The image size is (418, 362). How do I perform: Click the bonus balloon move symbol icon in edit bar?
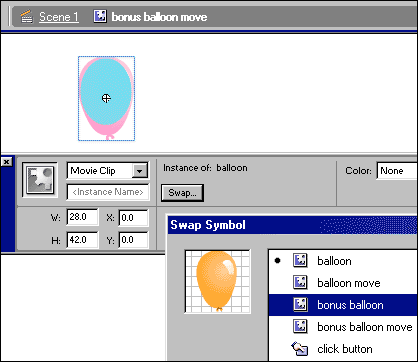(100, 16)
